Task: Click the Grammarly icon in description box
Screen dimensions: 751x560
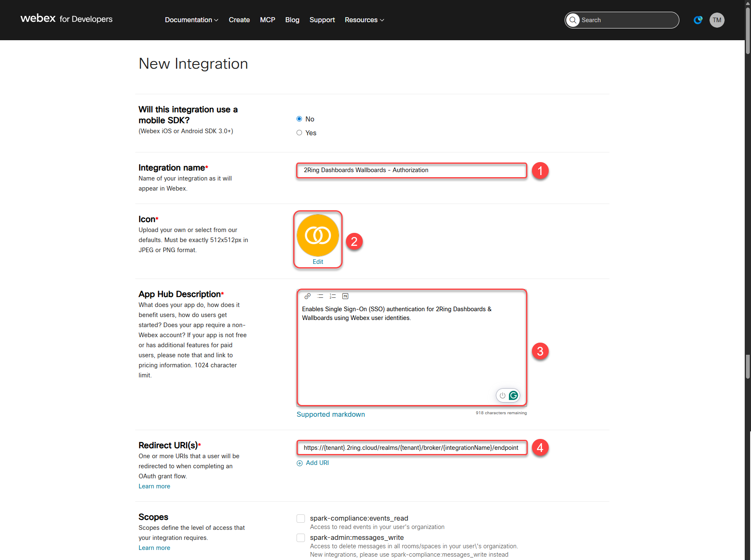Action: (514, 395)
